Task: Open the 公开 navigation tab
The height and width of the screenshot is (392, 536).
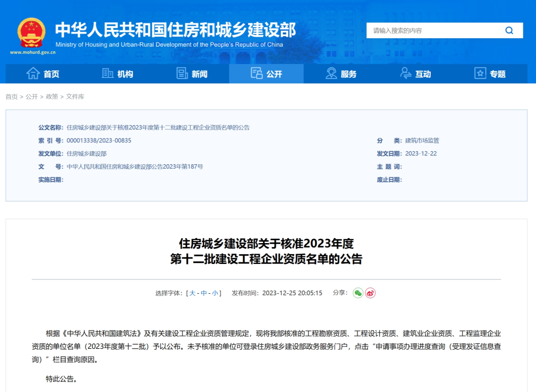Action: pyautogui.click(x=267, y=73)
